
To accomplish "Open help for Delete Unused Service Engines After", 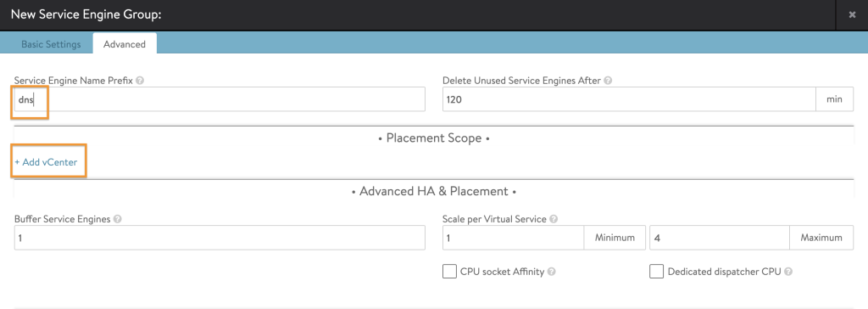I will [608, 81].
